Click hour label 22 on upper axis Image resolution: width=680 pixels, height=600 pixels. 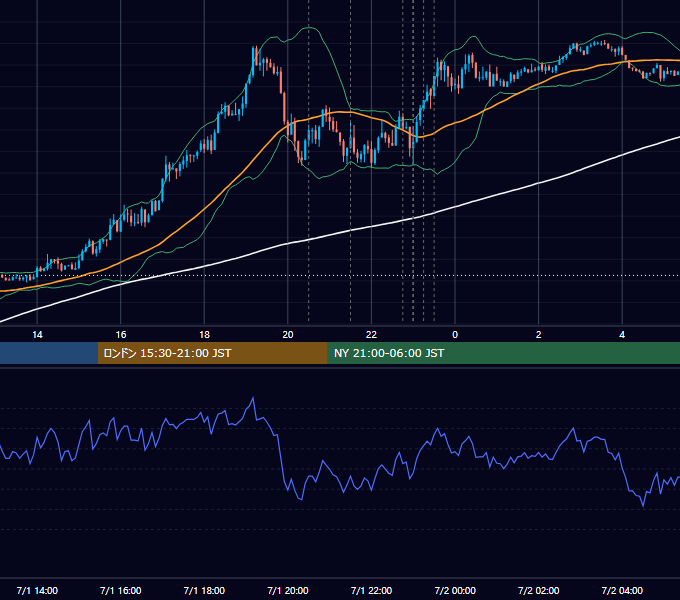click(x=371, y=335)
